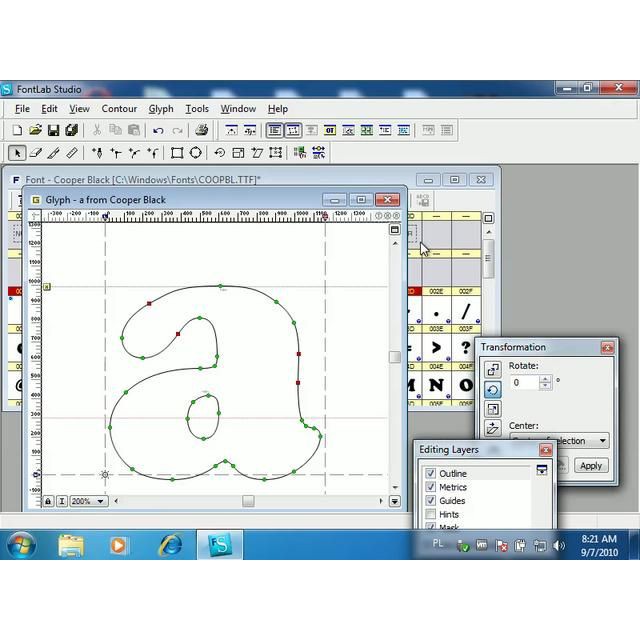
Task: Pick the Eraser tool
Action: pyautogui.click(x=36, y=153)
